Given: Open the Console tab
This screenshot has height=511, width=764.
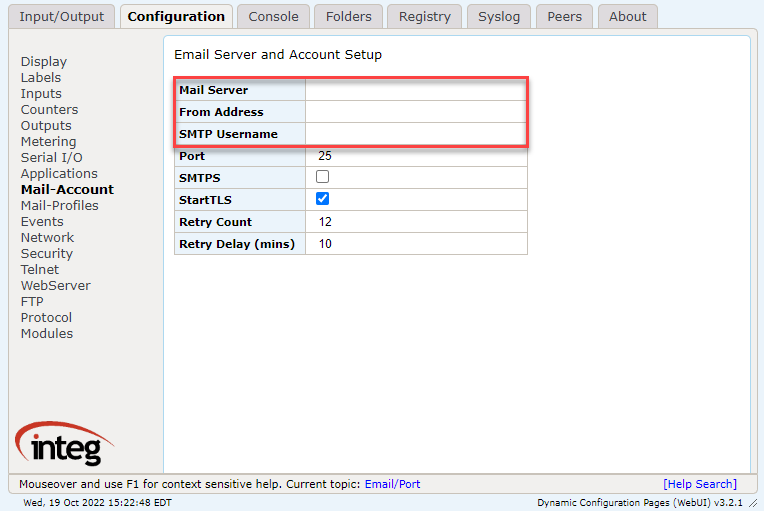Looking at the screenshot, I should click(273, 16).
